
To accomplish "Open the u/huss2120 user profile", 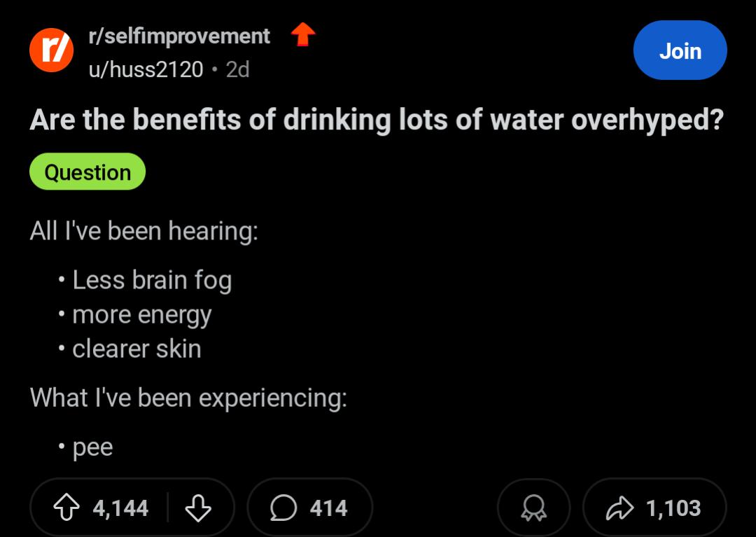I will 146,69.
